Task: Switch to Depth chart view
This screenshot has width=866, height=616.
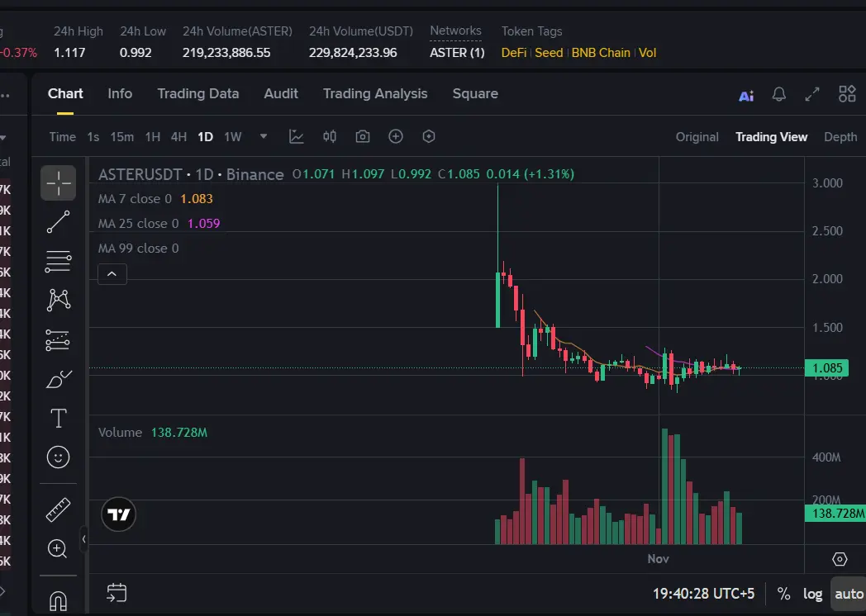Action: 840,137
